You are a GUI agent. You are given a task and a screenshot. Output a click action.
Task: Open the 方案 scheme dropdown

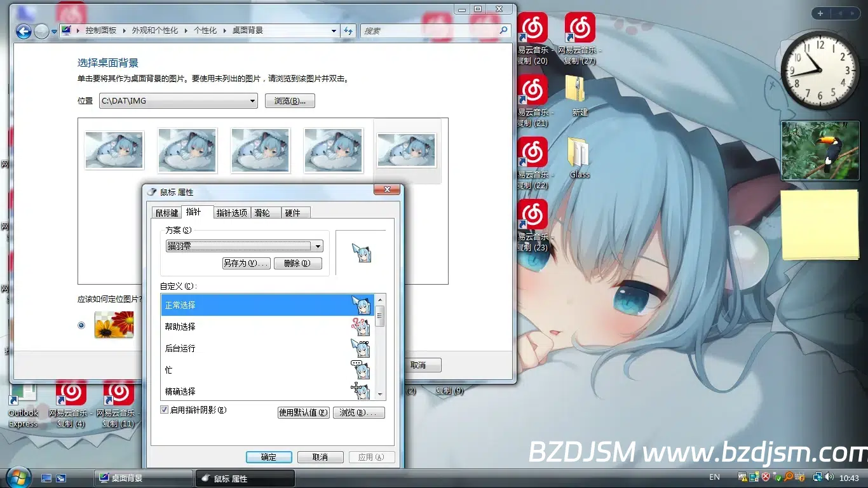245,247
